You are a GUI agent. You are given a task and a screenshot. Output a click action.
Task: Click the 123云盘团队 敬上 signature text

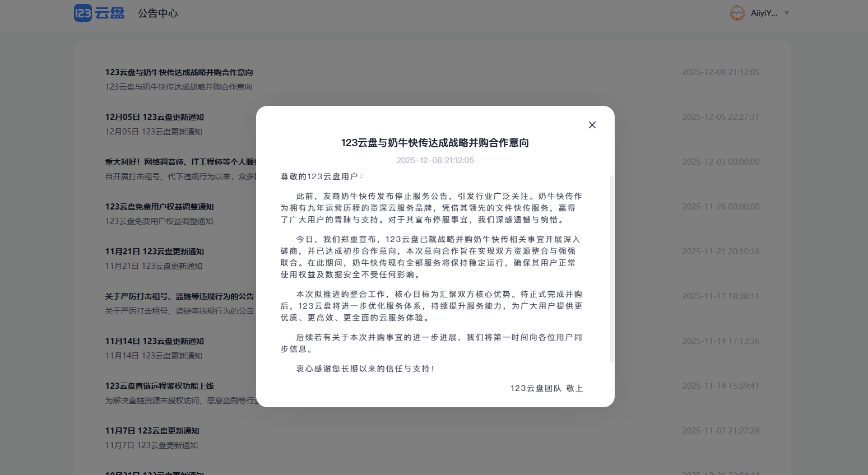pyautogui.click(x=546, y=388)
